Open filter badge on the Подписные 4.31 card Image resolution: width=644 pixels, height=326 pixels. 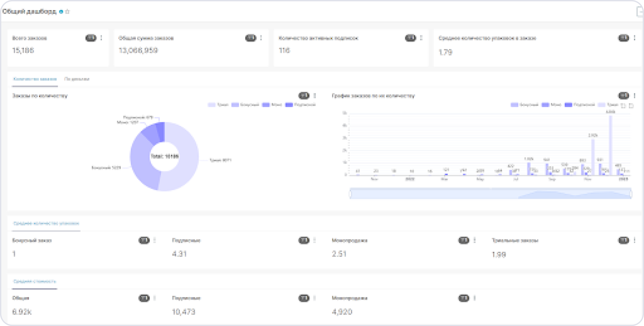(304, 240)
